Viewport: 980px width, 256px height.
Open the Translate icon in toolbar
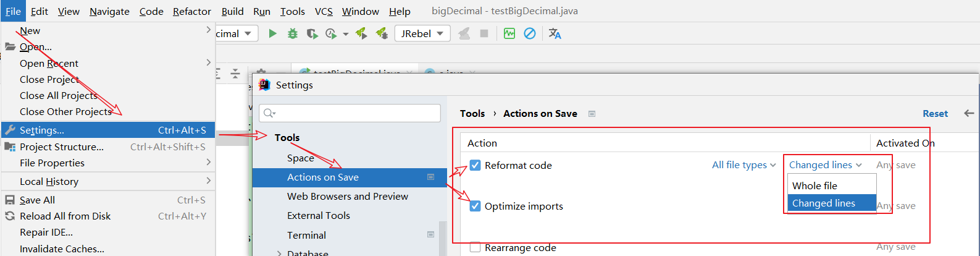555,33
